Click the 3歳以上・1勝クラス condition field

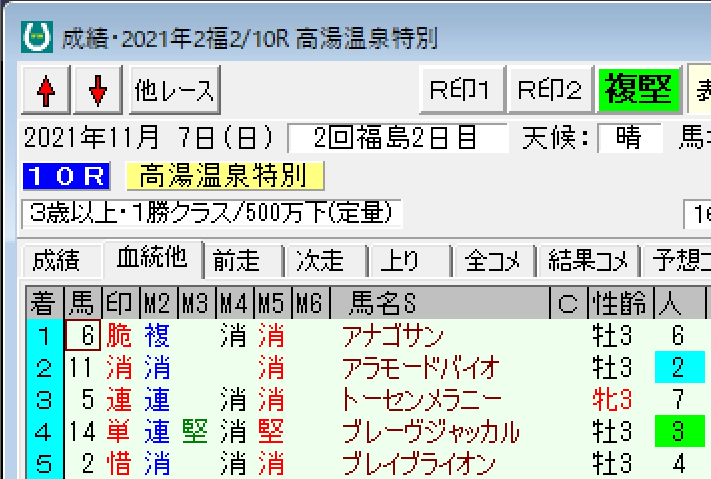click(212, 213)
